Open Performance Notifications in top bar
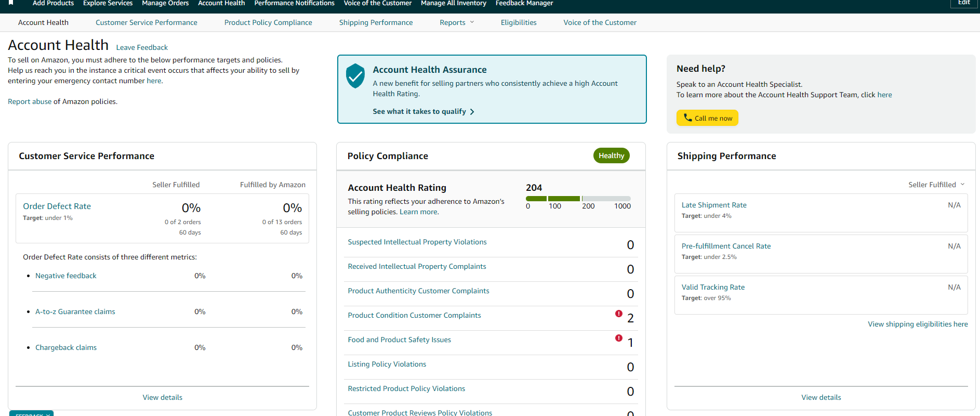This screenshot has height=416, width=980. pos(294,3)
